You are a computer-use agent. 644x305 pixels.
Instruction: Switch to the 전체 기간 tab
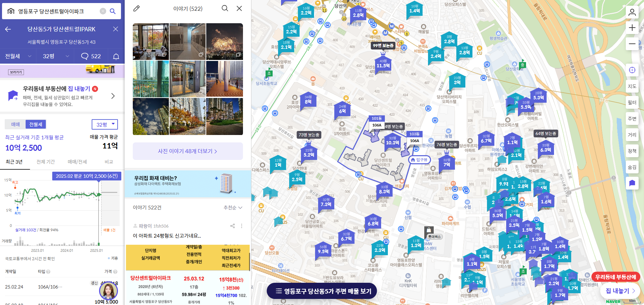pos(46,162)
